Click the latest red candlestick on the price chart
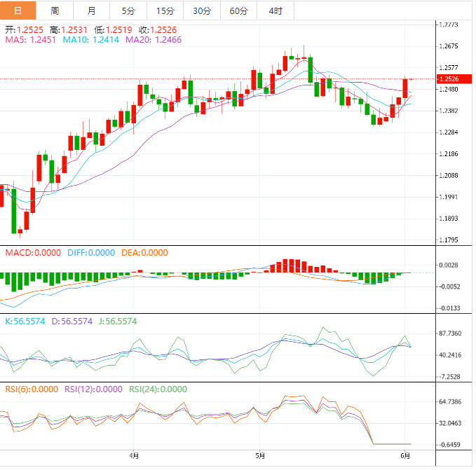This screenshot has width=476, height=470. (405, 88)
